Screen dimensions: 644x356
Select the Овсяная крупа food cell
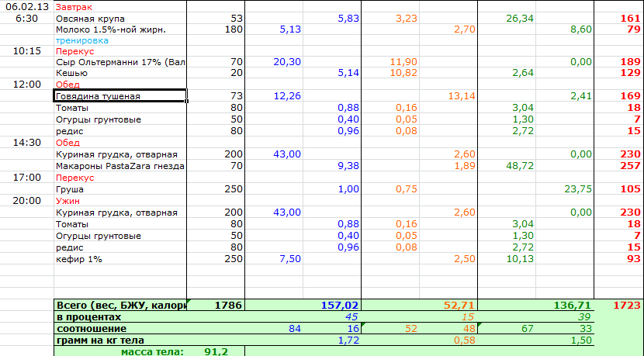pyautogui.click(x=89, y=18)
